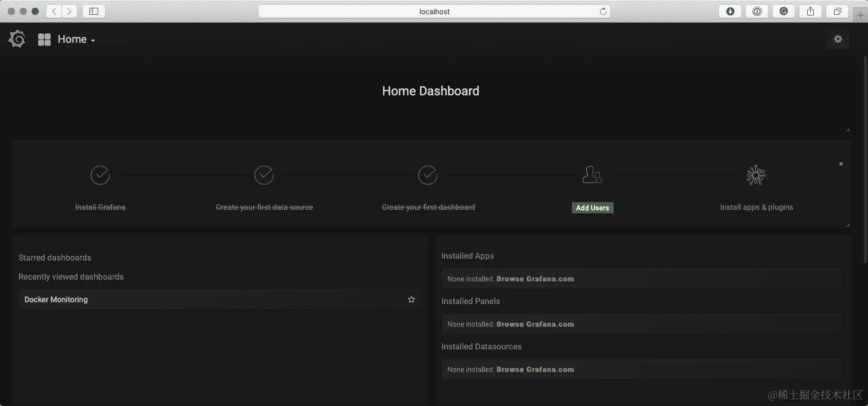The width and height of the screenshot is (868, 406).
Task: Click the Installed Datasources heading
Action: 481,347
